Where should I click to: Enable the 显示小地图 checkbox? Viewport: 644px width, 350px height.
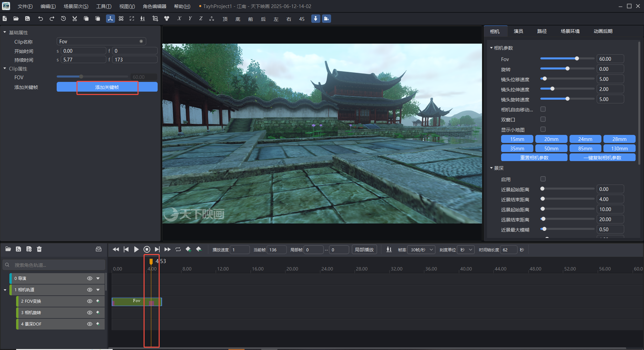(x=543, y=129)
